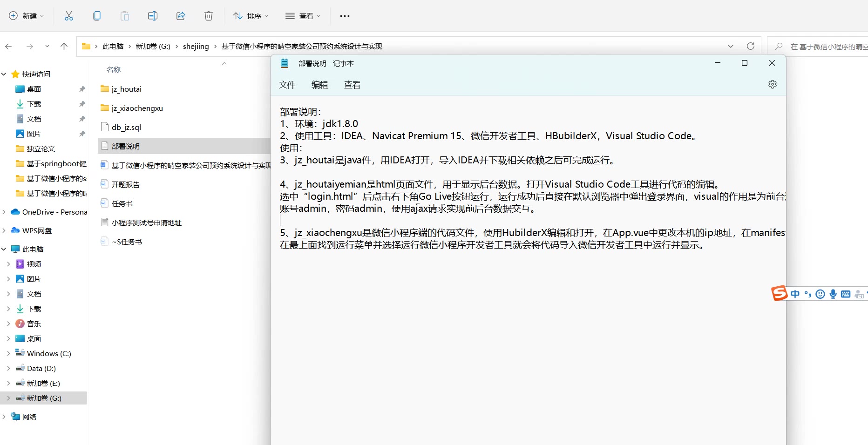Viewport: 868px width, 445px height.
Task: Click the forward navigation arrow
Action: pos(30,47)
